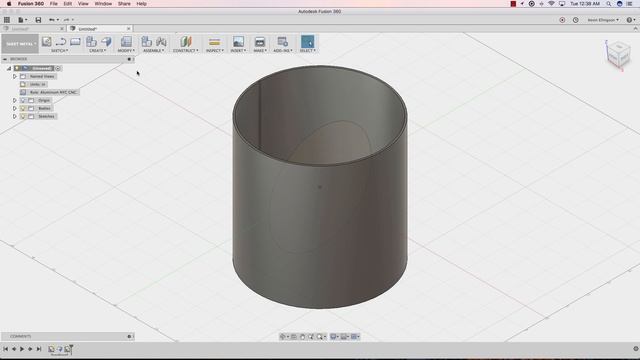The width and height of the screenshot is (640, 360).
Task: Activate root component radio button
Action: pos(58,68)
